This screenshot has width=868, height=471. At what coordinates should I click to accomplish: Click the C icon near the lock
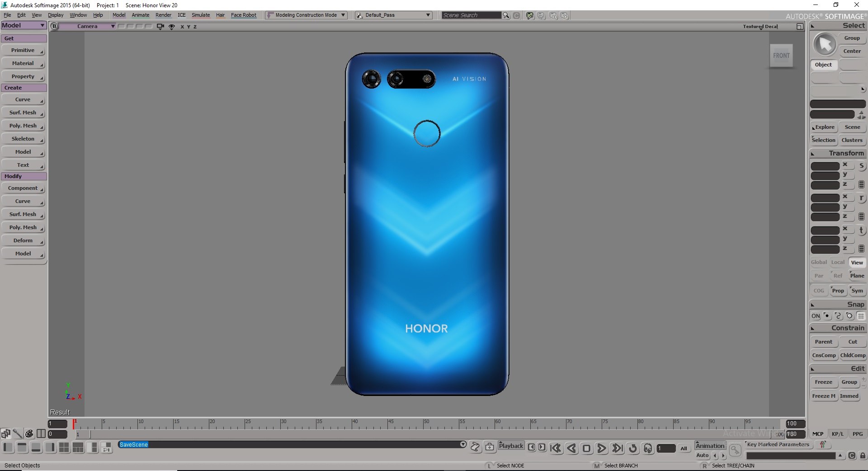click(x=852, y=456)
